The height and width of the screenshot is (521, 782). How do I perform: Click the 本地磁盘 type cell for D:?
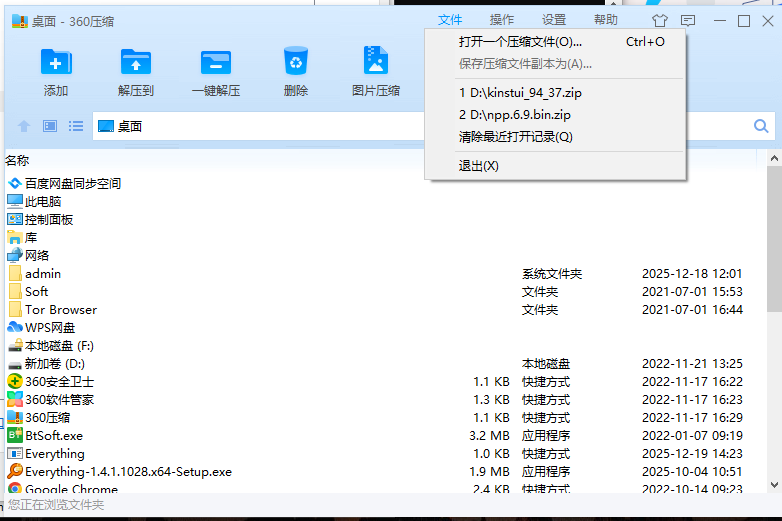(x=546, y=364)
